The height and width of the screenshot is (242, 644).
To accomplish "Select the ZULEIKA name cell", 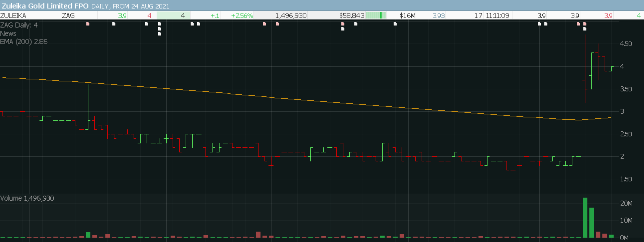I will pos(13,15).
